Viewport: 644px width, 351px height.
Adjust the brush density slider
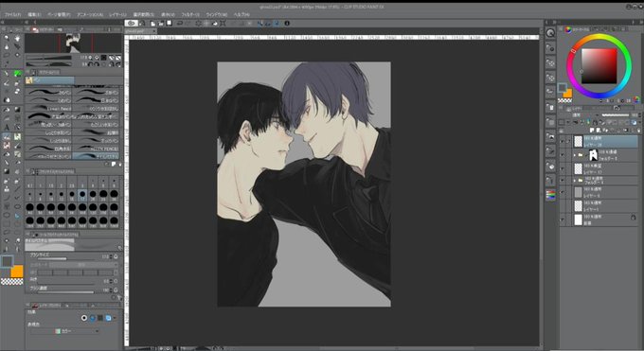tap(65, 292)
